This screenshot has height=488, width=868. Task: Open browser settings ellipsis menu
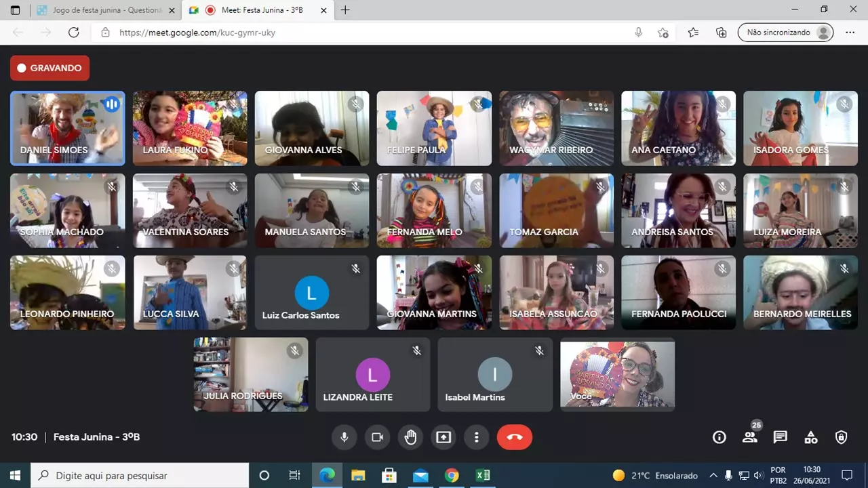[x=850, y=33]
